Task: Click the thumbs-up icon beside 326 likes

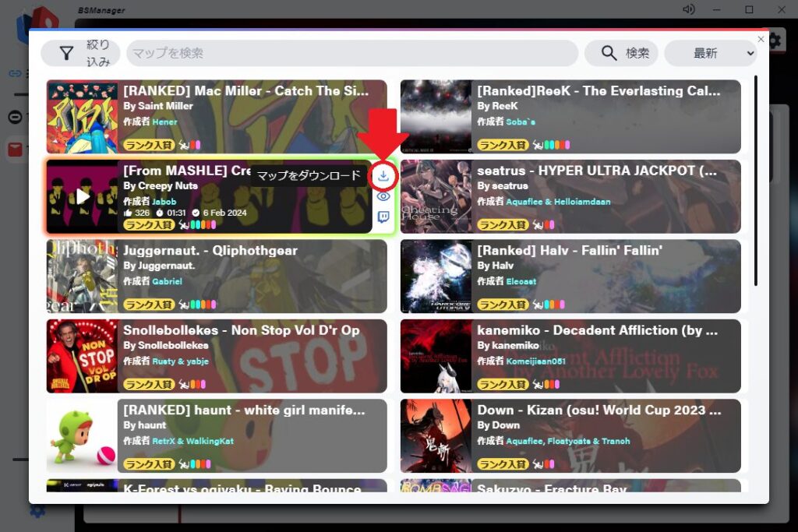Action: click(128, 213)
